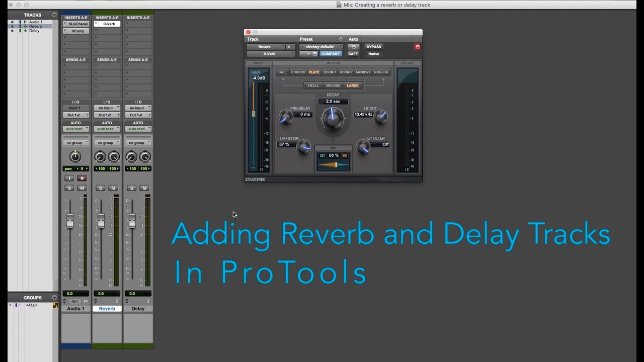The height and width of the screenshot is (362, 644).
Task: Open the D-Verb plugin selector
Action: point(271,54)
